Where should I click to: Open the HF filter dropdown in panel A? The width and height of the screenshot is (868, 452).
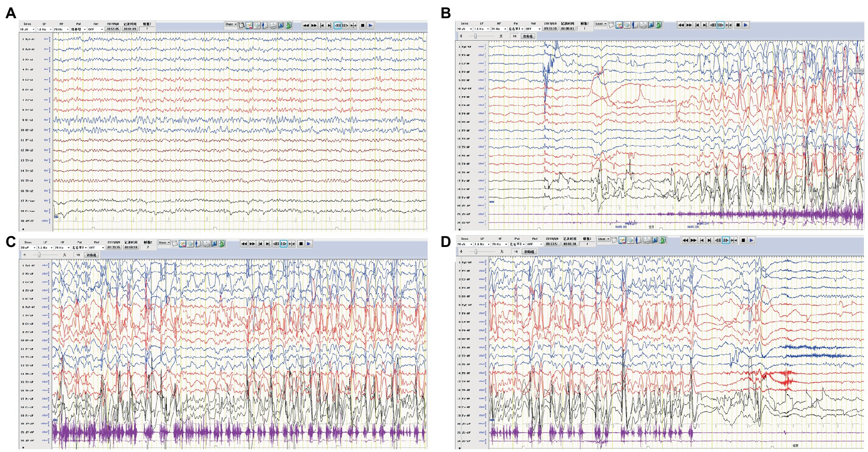[62, 29]
